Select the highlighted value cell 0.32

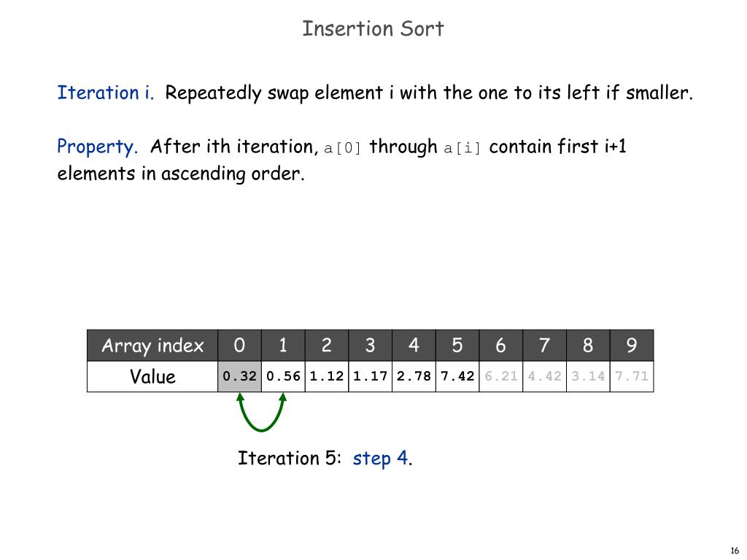pyautogui.click(x=239, y=376)
